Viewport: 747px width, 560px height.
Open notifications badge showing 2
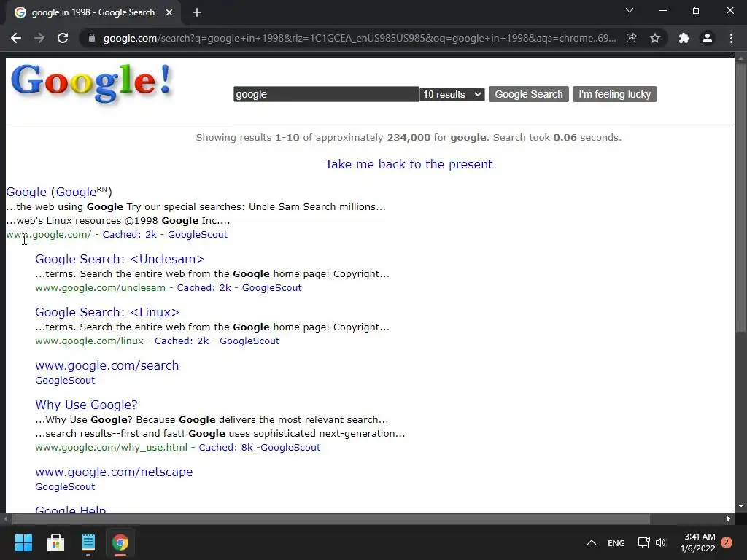pyautogui.click(x=727, y=542)
